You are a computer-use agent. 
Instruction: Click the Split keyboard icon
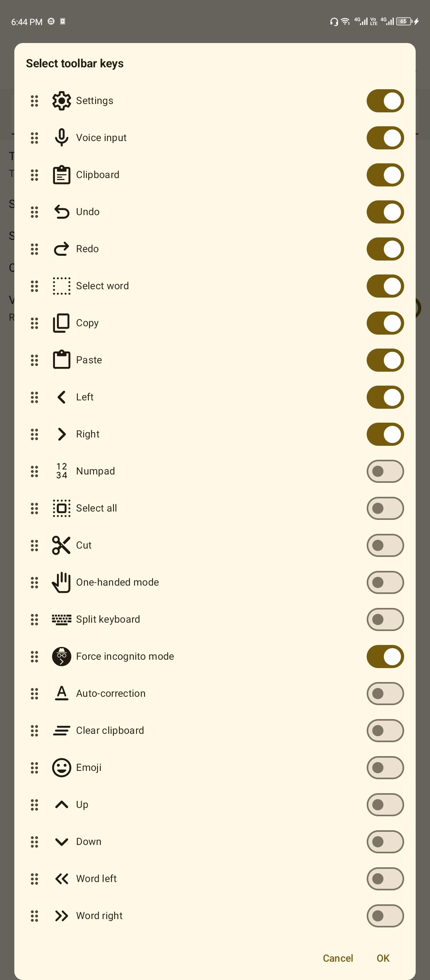tap(62, 619)
